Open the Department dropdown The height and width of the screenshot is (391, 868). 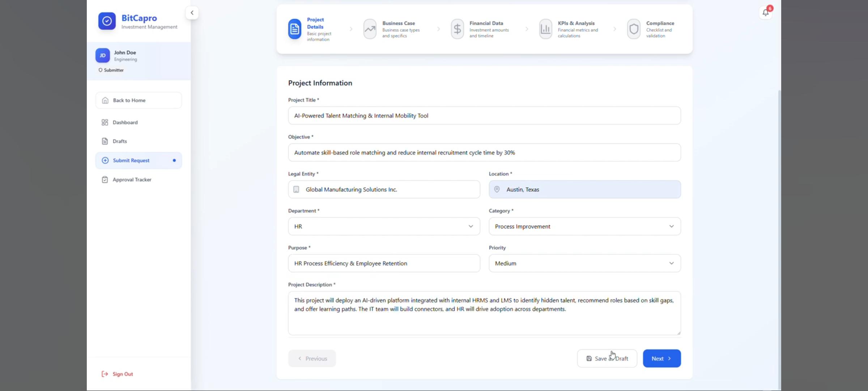pos(384,226)
